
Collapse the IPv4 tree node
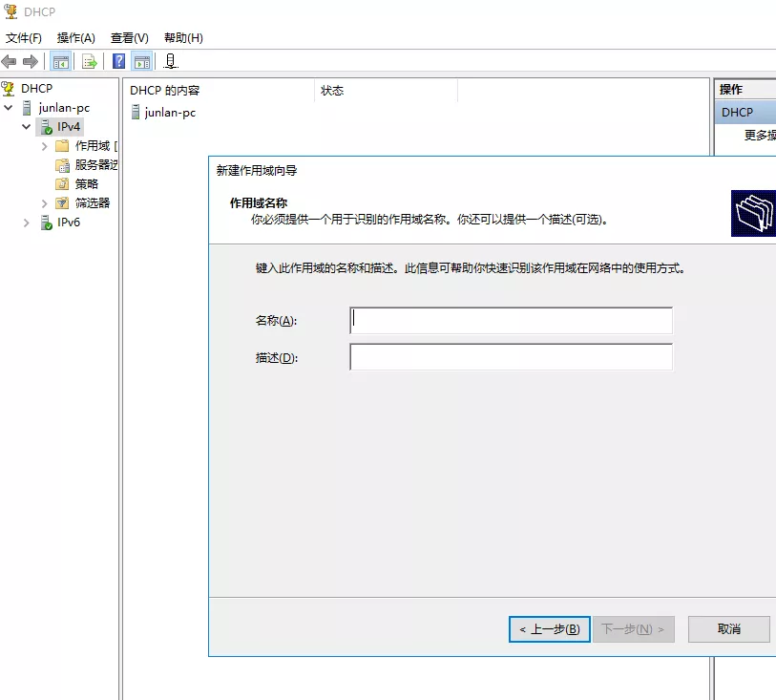[x=26, y=127]
